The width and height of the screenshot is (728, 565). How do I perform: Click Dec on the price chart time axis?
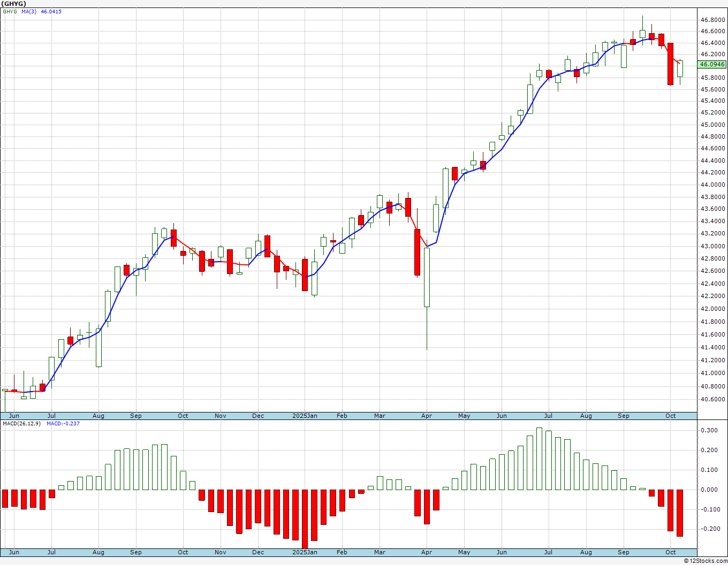point(258,416)
